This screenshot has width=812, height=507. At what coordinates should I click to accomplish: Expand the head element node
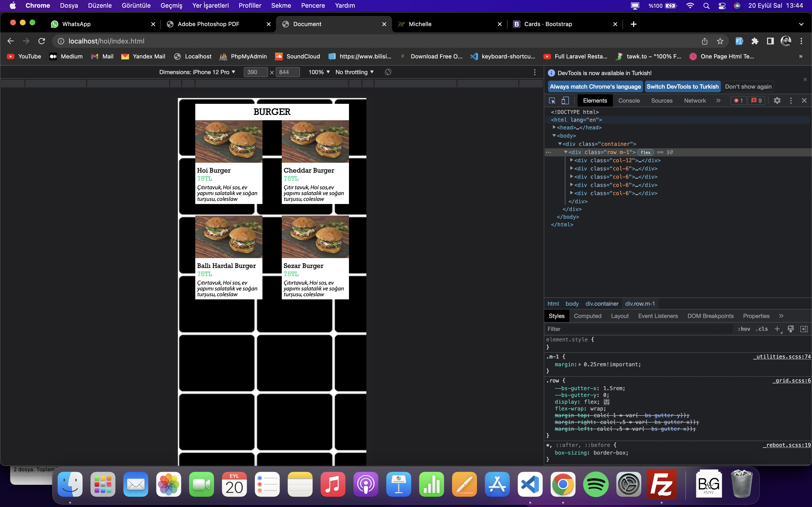[x=554, y=127]
